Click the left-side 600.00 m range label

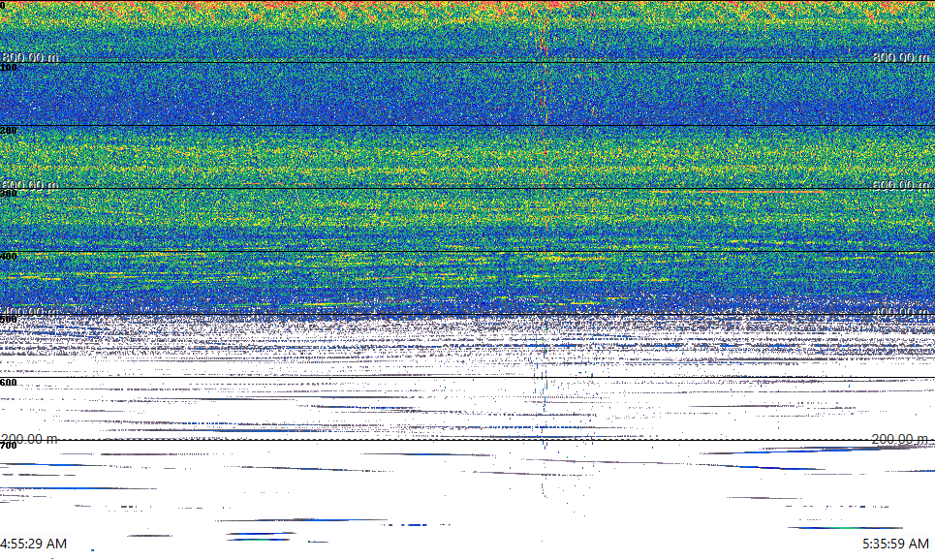[x=30, y=185]
